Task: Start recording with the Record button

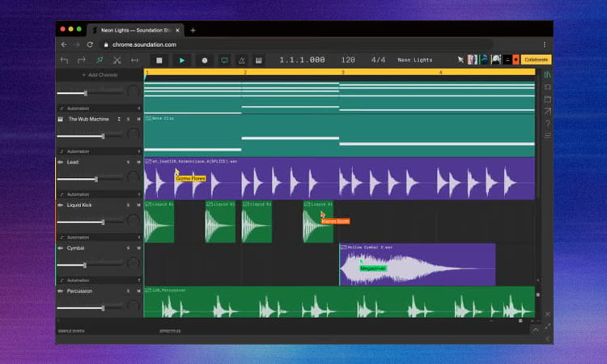Action: (204, 60)
